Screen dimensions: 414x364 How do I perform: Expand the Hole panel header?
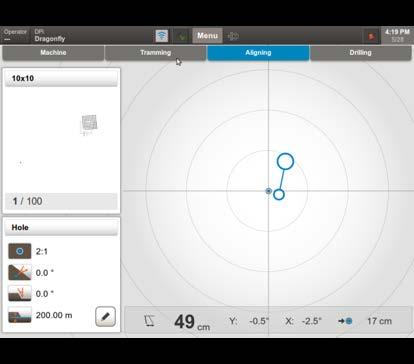coord(61,228)
